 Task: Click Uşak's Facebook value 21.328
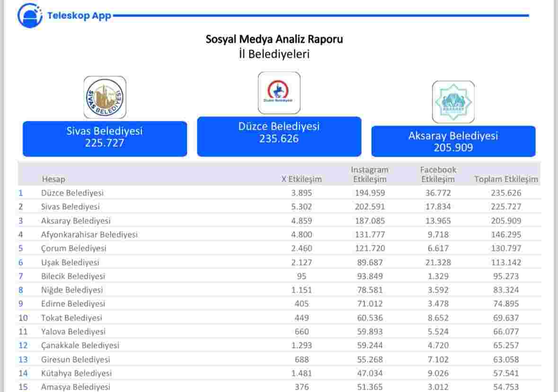click(438, 262)
